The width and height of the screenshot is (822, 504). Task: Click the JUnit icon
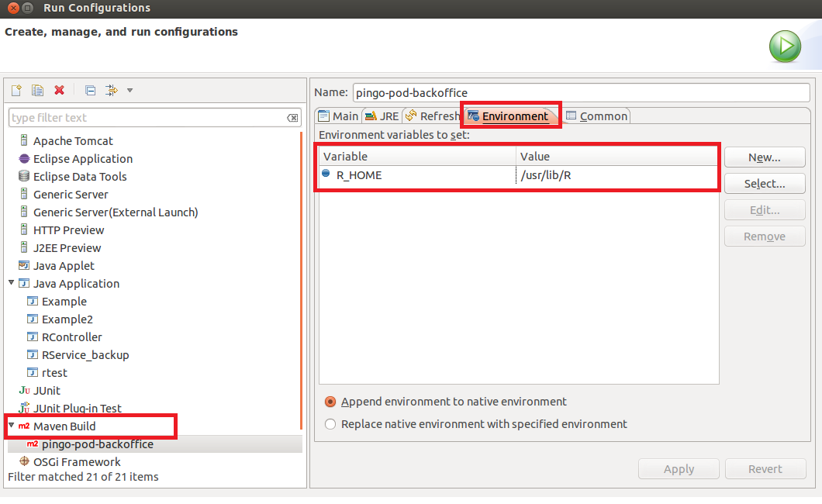[x=24, y=390]
